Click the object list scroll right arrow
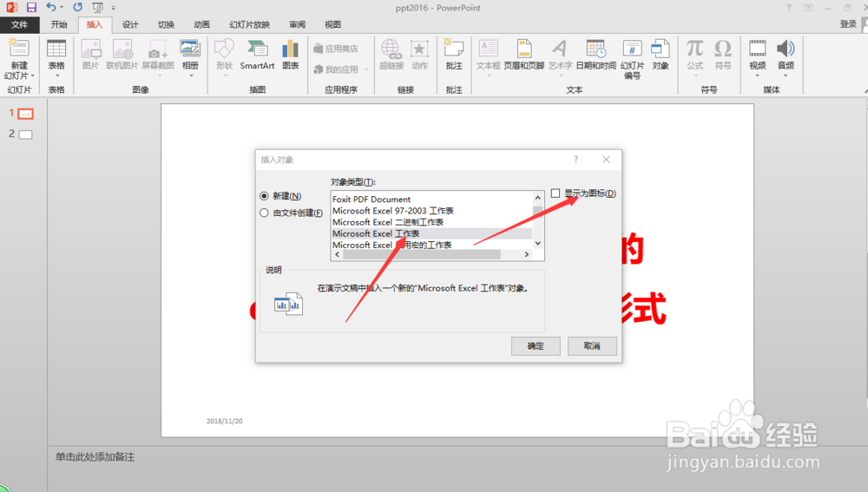 527,254
